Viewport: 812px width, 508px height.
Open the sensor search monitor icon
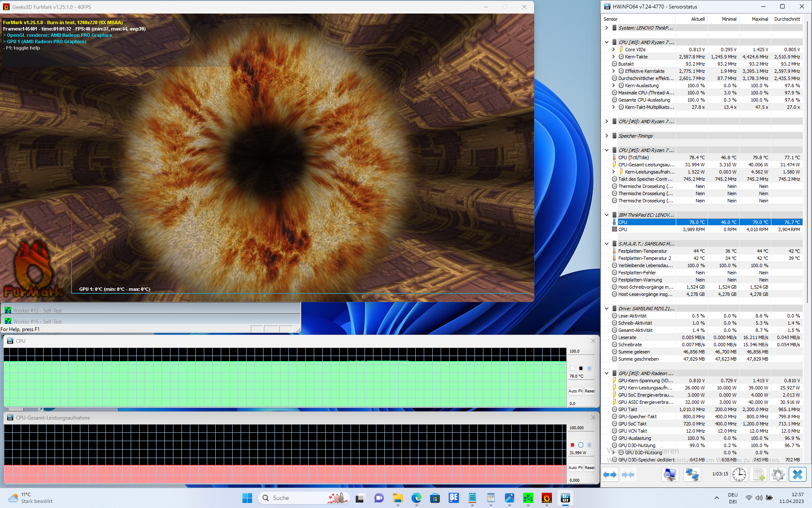(x=670, y=475)
